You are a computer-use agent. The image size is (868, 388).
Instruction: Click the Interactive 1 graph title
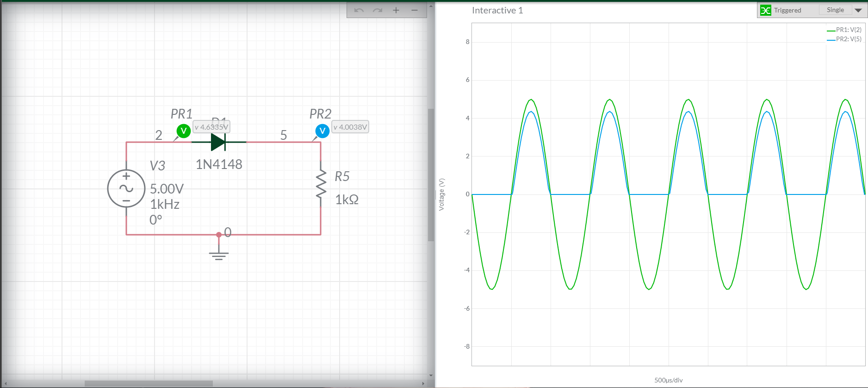(497, 10)
